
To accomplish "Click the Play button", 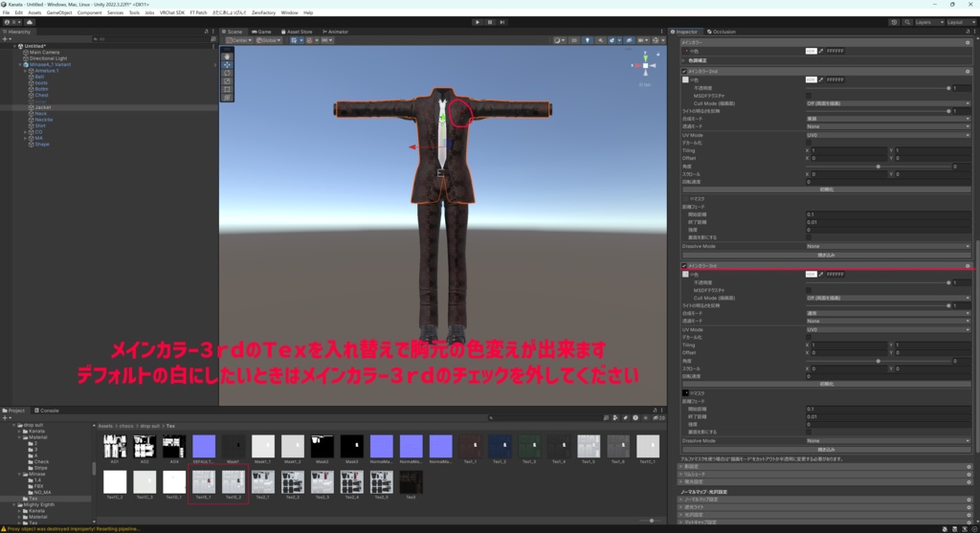I will (x=478, y=22).
